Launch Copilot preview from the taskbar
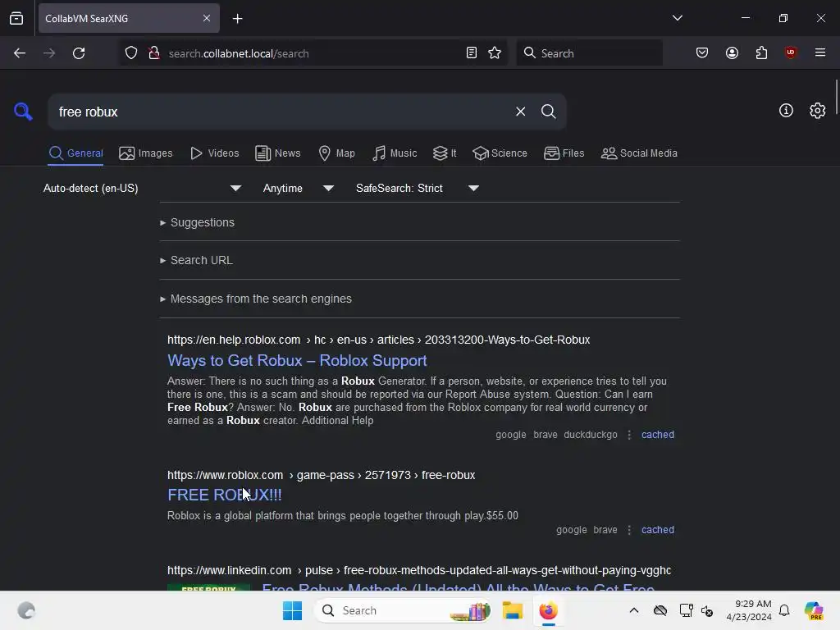The width and height of the screenshot is (840, 630). point(813,610)
